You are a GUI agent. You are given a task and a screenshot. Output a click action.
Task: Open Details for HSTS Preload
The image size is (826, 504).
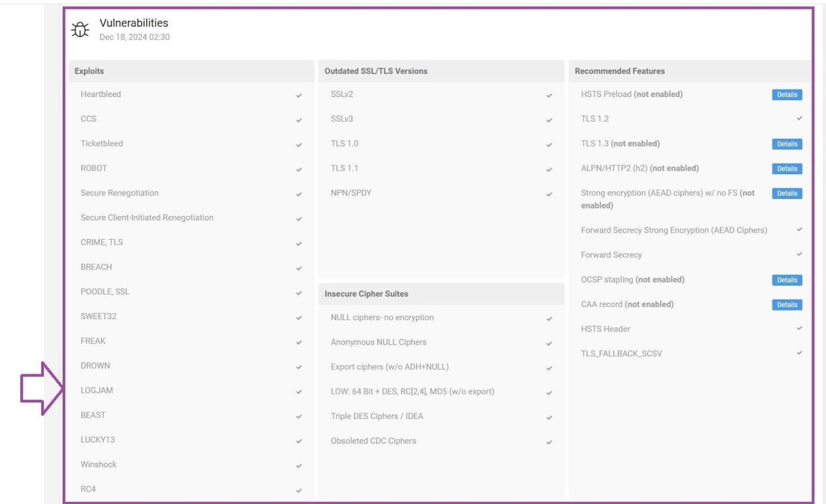[787, 95]
